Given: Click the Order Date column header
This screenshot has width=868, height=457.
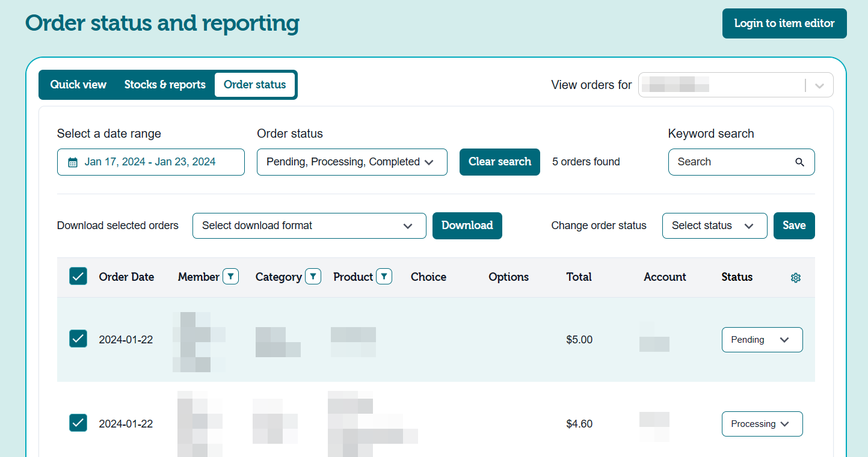Looking at the screenshot, I should pyautogui.click(x=126, y=277).
